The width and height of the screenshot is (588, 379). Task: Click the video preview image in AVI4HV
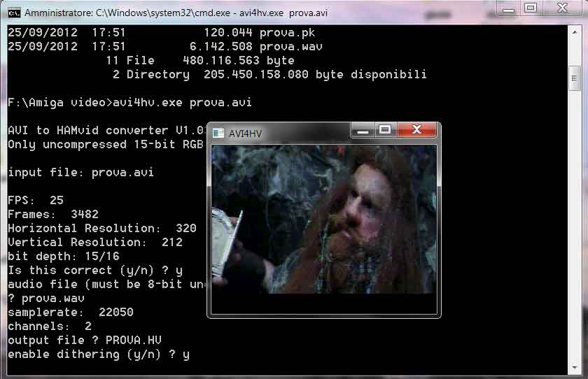tap(324, 220)
